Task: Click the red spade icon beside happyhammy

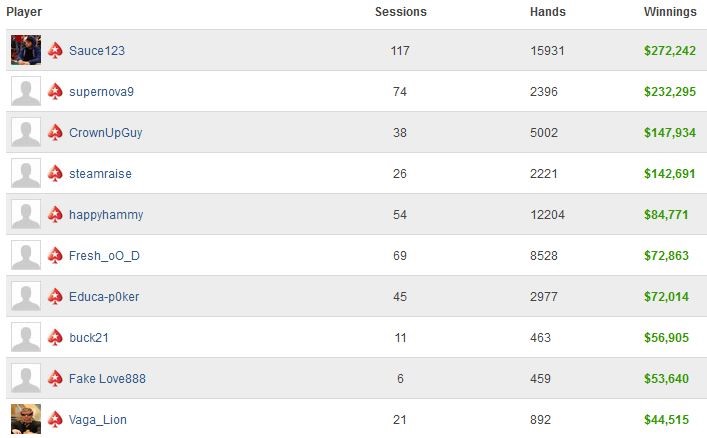Action: 55,214
